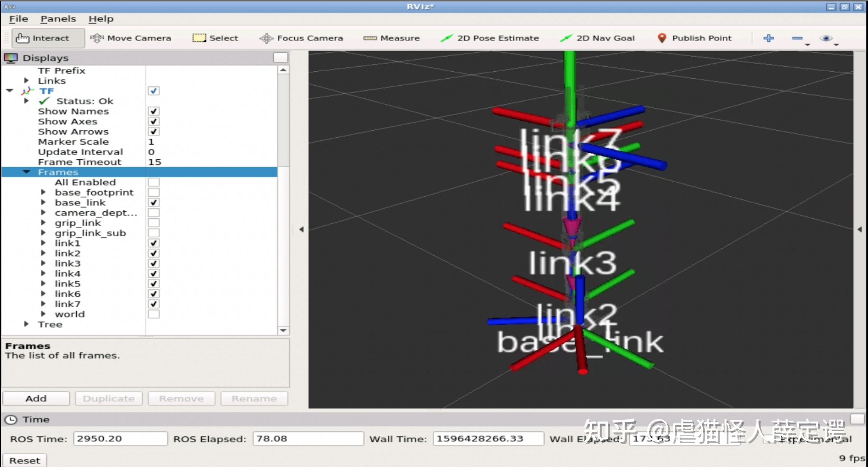
Task: Open the Panels menu
Action: point(58,19)
